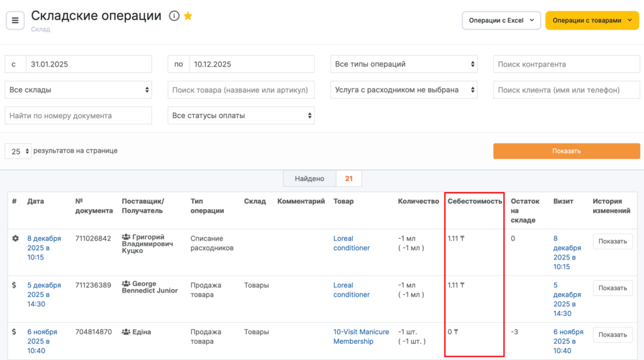This screenshot has width=644, height=360.
Task: Click the Поиск контрагента search field
Action: 566,64
